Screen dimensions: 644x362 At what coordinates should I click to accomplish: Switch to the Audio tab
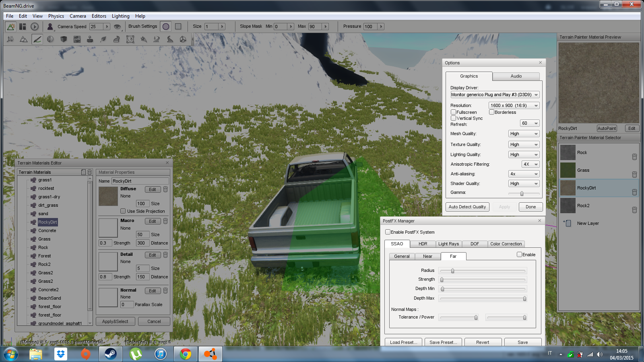tap(516, 76)
